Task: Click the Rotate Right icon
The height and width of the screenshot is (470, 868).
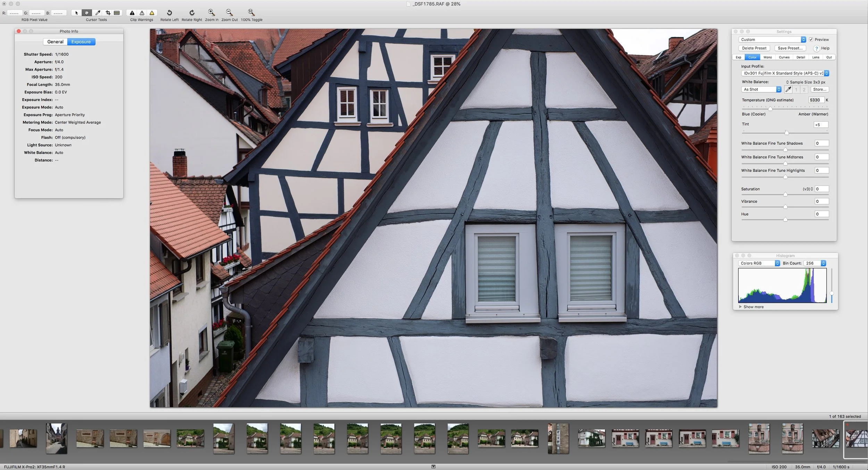Action: pyautogui.click(x=192, y=13)
